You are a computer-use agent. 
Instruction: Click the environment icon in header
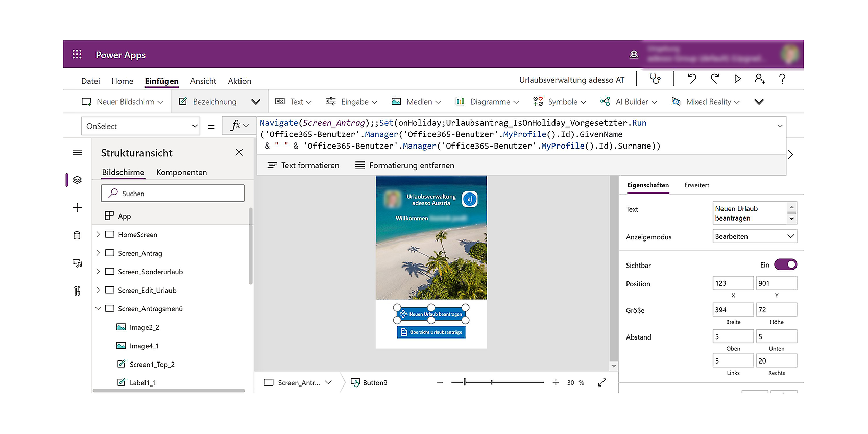(634, 54)
